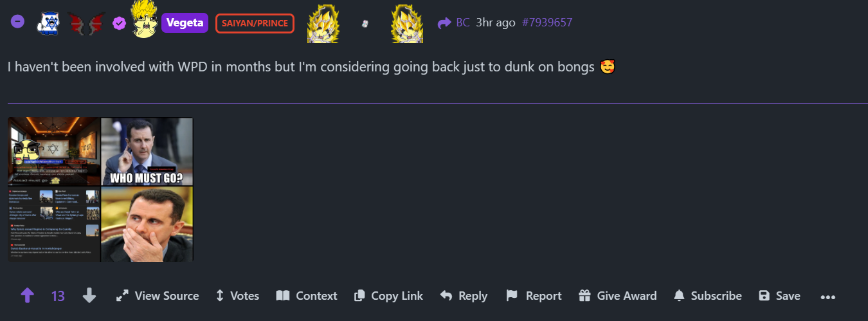Open the Context view of this comment
This screenshot has width=868, height=321.
coord(307,296)
